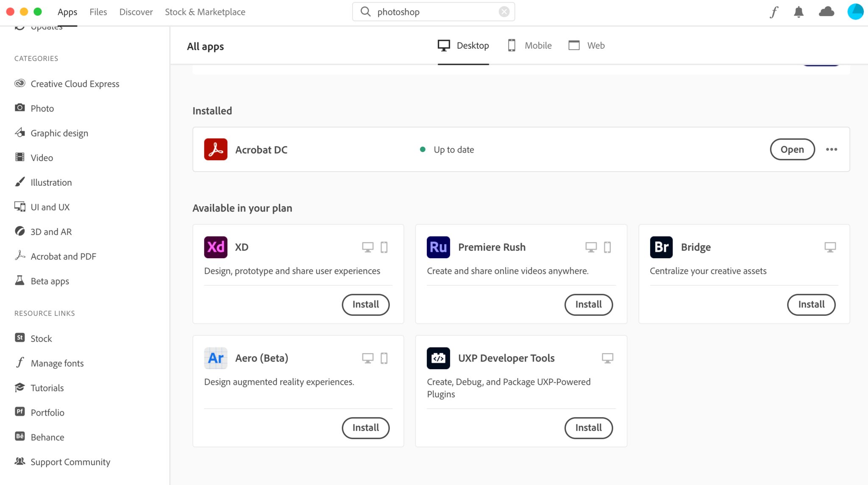This screenshot has height=485, width=868.
Task: Click the notification bell icon
Action: pyautogui.click(x=799, y=12)
